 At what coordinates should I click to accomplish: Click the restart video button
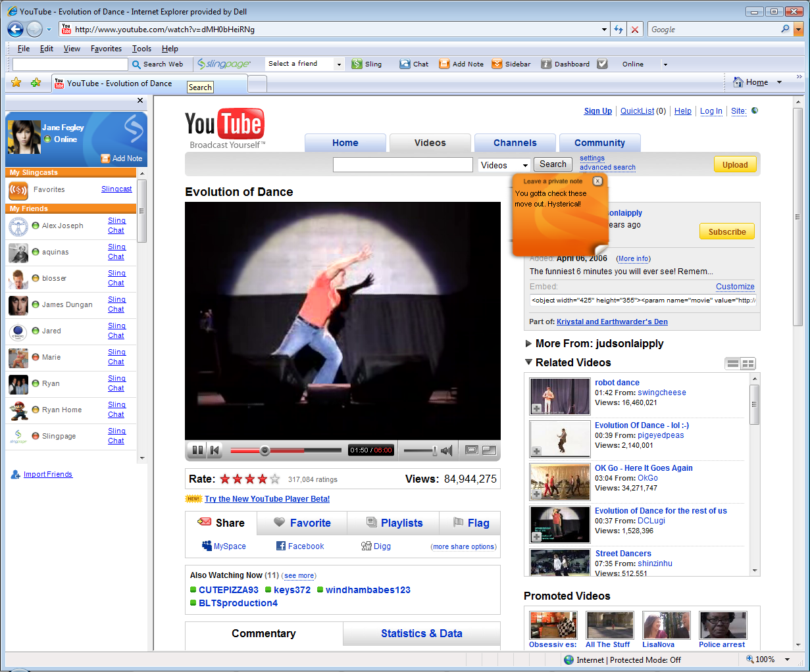(x=215, y=450)
